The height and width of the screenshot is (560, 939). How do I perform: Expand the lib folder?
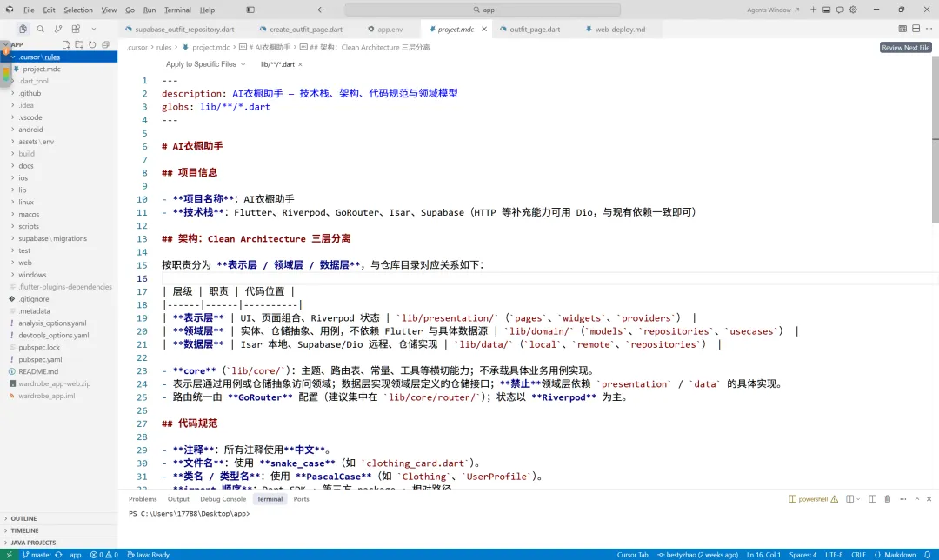click(59, 190)
